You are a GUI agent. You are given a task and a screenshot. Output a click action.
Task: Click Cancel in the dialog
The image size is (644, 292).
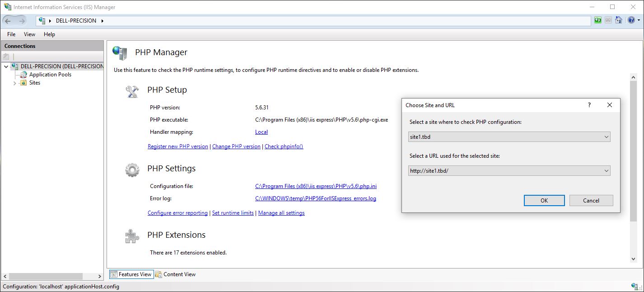[591, 200]
